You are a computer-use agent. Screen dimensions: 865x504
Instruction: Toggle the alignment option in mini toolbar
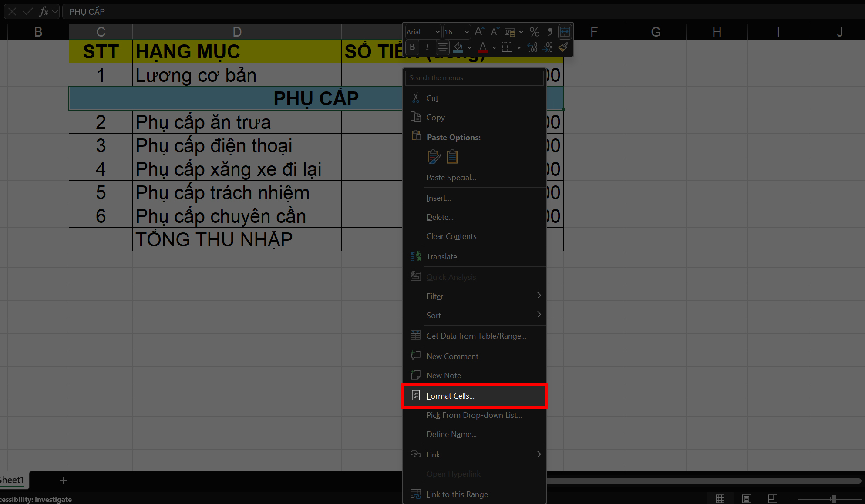click(442, 47)
